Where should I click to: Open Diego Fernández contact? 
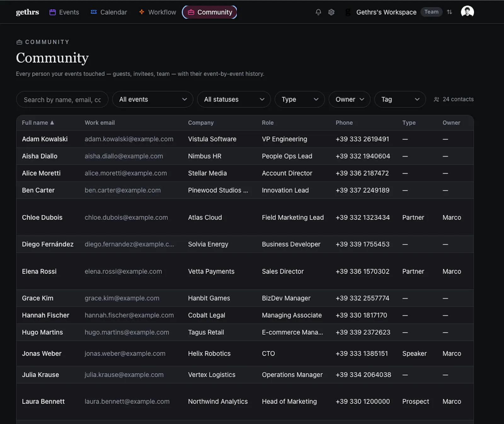(x=245, y=244)
